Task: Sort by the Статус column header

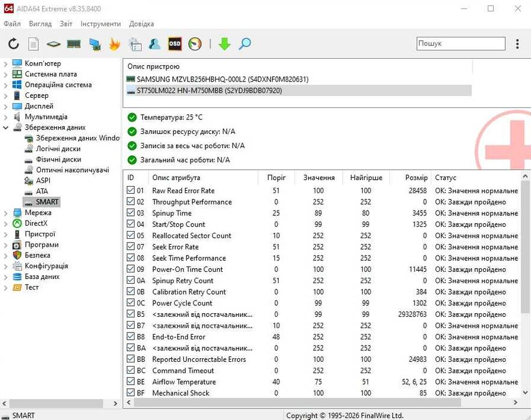Action: pos(476,178)
